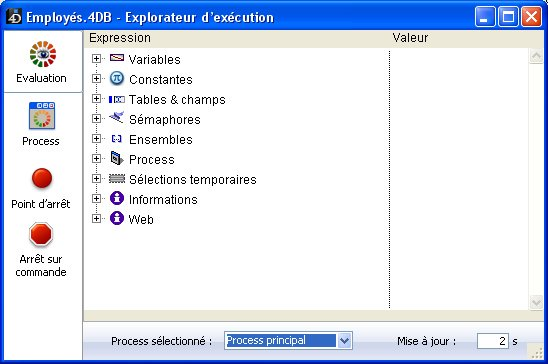Select the Tables & champs item
The height and width of the screenshot is (364, 548).
pyautogui.click(x=177, y=100)
